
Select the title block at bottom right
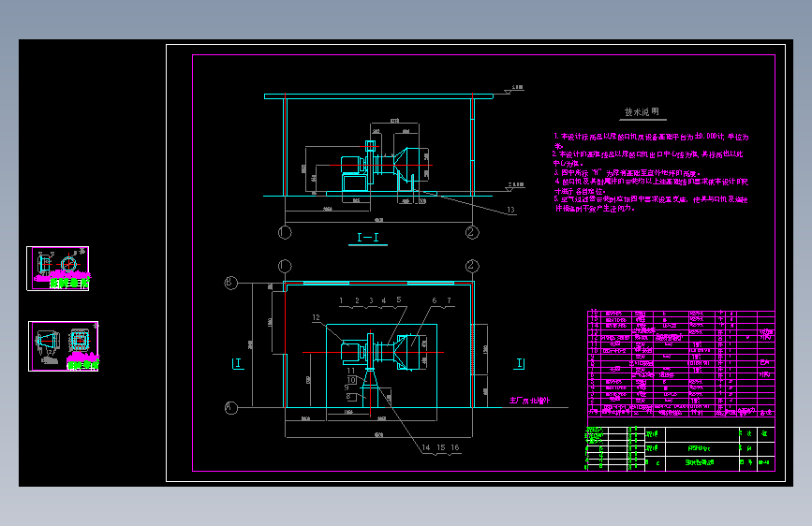(680, 449)
